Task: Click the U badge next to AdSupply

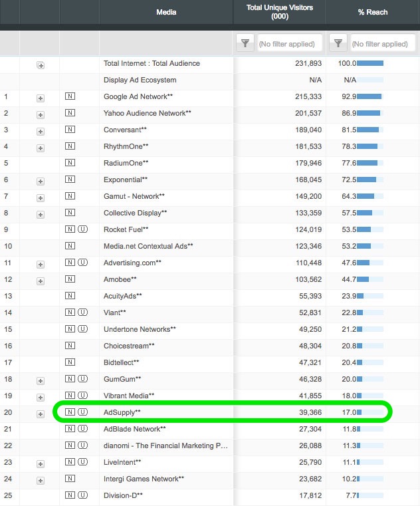Action: pos(82,412)
